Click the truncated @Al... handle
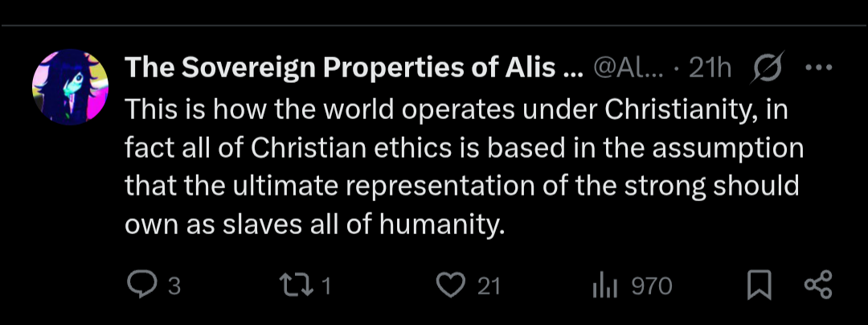868x325 pixels. pos(628,70)
